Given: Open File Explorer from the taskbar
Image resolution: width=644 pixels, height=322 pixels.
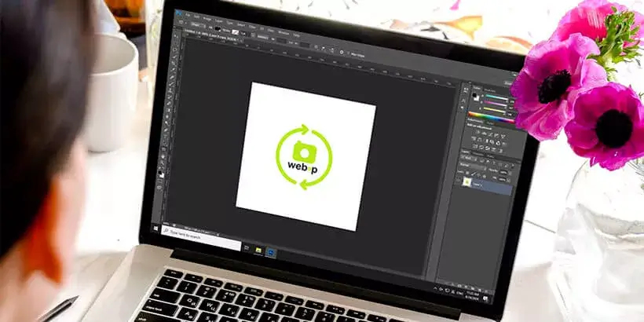Looking at the screenshot, I should click(x=258, y=250).
